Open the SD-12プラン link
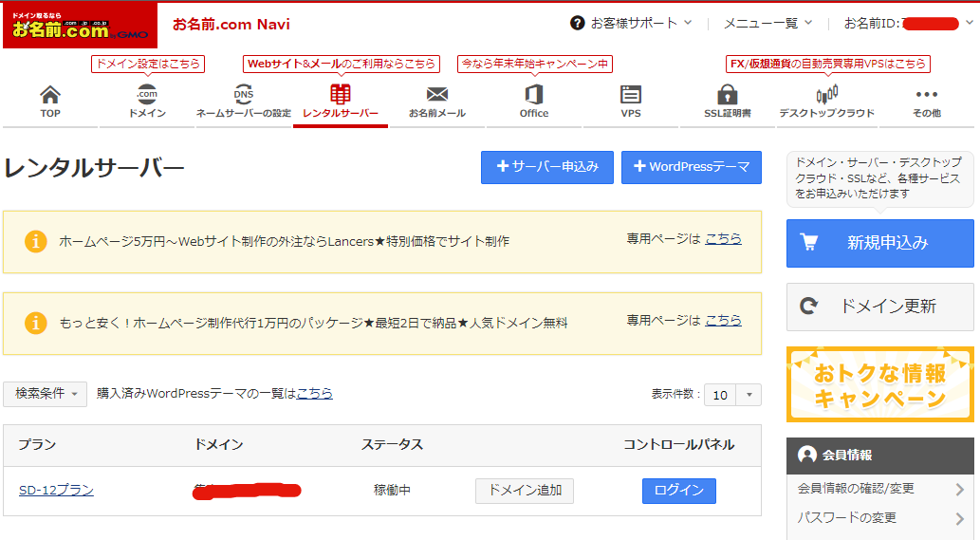 [56, 491]
